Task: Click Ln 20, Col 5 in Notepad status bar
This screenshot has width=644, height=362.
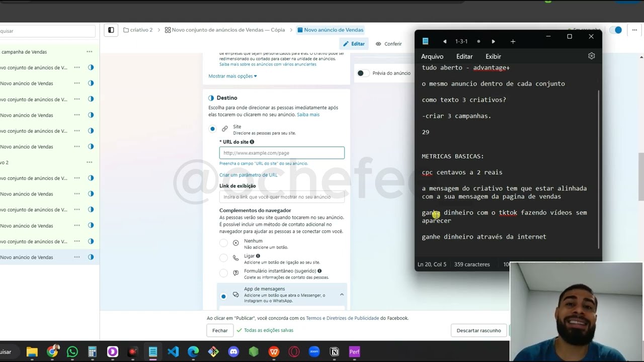Action: 432,264
